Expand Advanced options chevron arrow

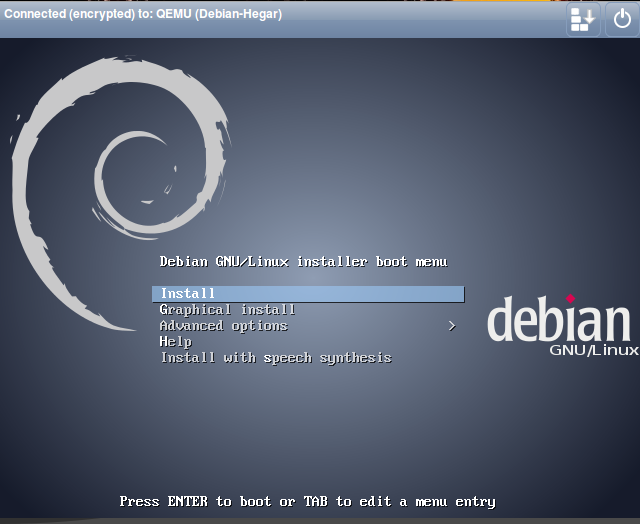point(451,326)
